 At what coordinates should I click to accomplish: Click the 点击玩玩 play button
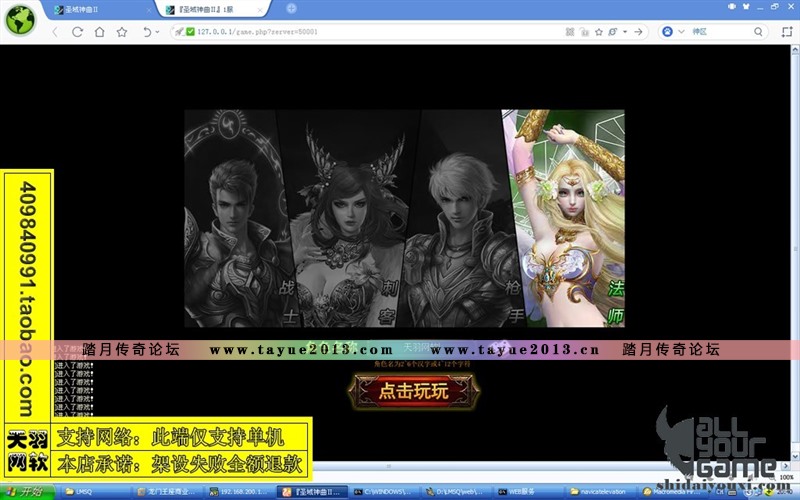coord(413,392)
